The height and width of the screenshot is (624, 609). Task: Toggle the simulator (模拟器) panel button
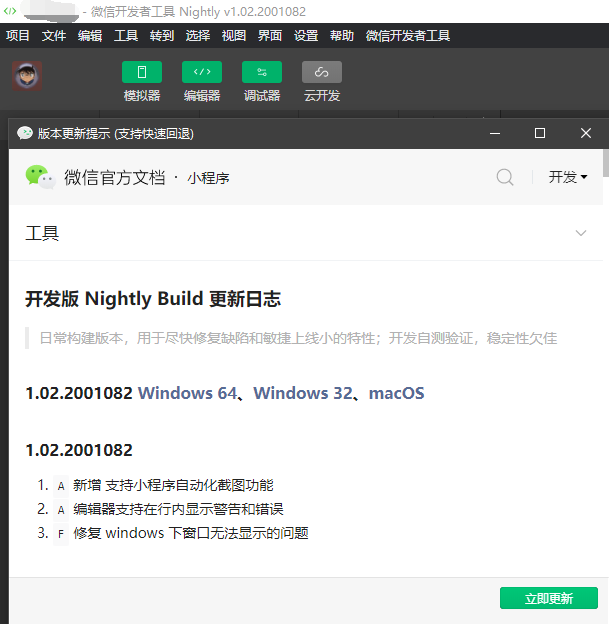pos(142,72)
